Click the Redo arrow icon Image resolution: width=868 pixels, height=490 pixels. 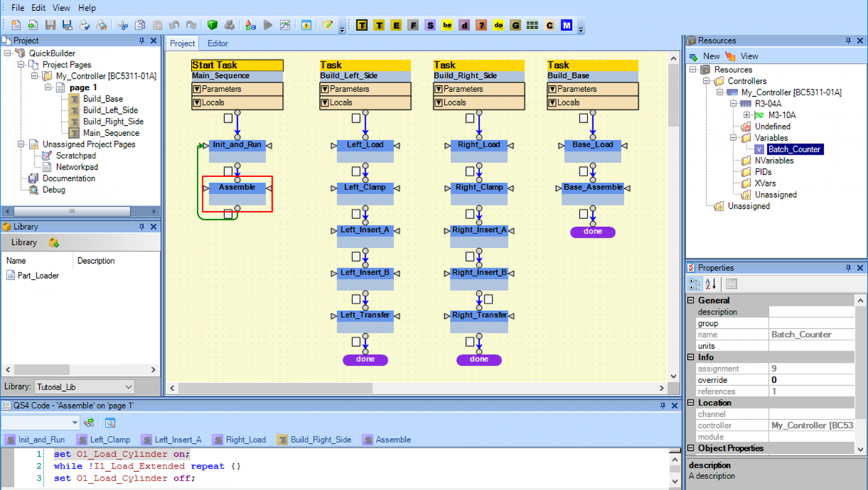191,25
